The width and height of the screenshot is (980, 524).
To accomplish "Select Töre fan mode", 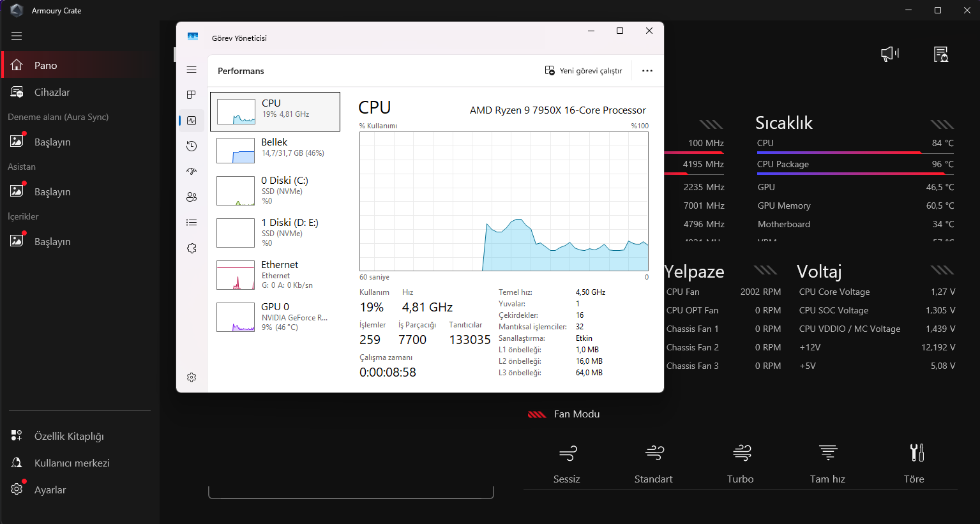I will click(x=914, y=464).
